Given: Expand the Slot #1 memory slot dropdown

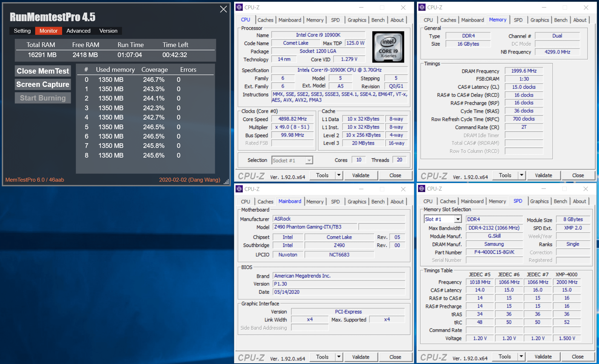Looking at the screenshot, I should coord(458,219).
